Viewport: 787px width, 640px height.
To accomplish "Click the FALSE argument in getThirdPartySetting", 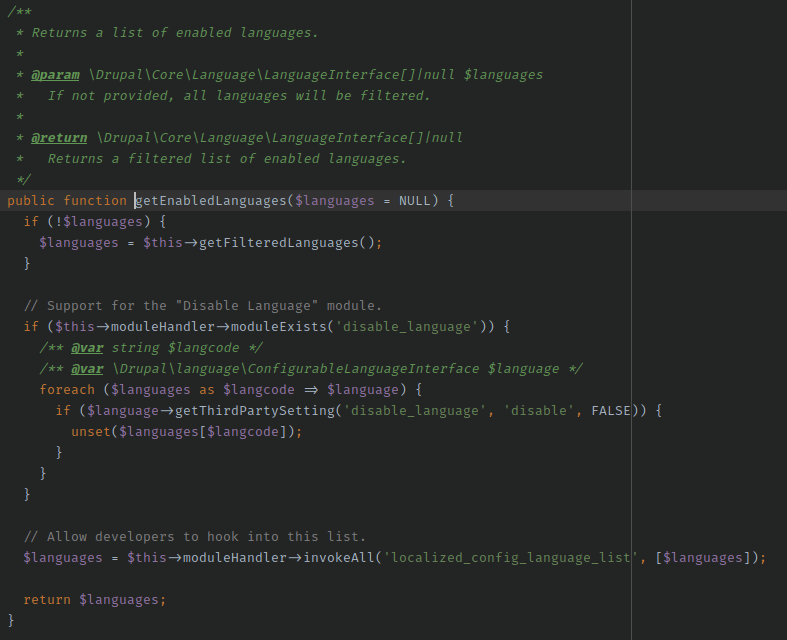I will [x=610, y=411].
